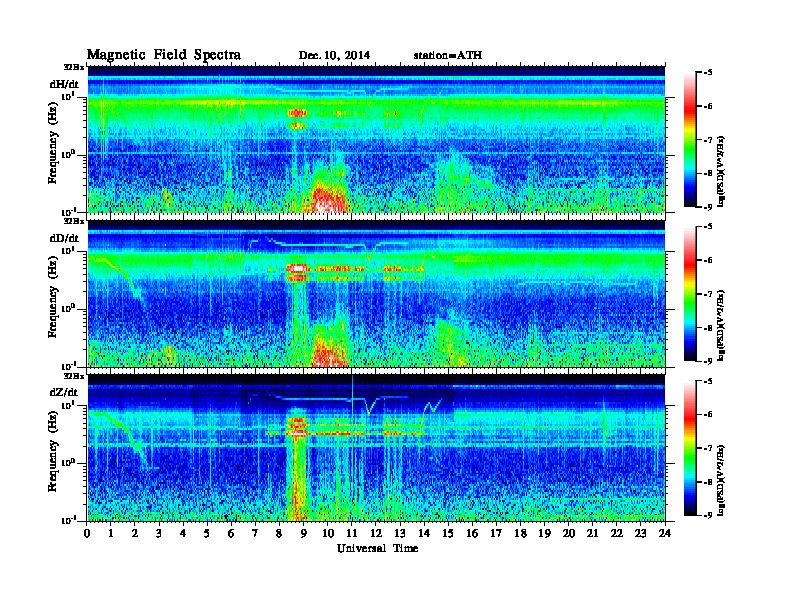Click hour tick label "23" on time axis
Viewport: 792px width, 612px height.
tap(641, 533)
